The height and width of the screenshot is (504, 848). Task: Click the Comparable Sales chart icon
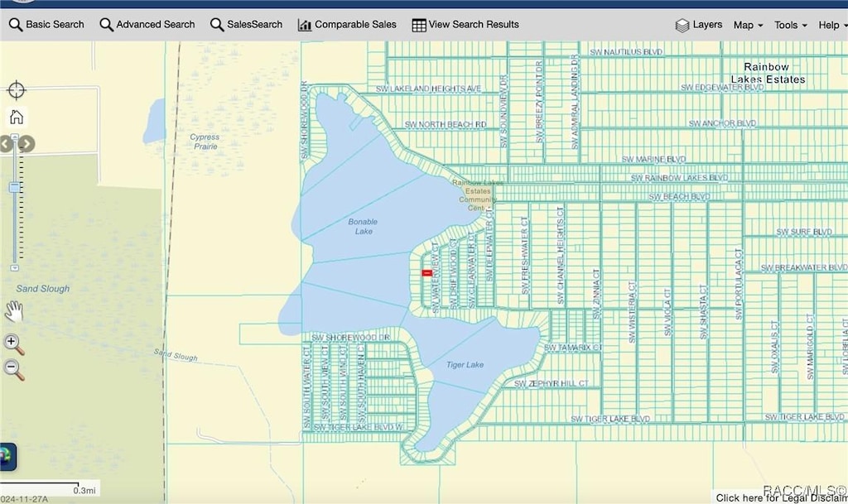pyautogui.click(x=305, y=25)
